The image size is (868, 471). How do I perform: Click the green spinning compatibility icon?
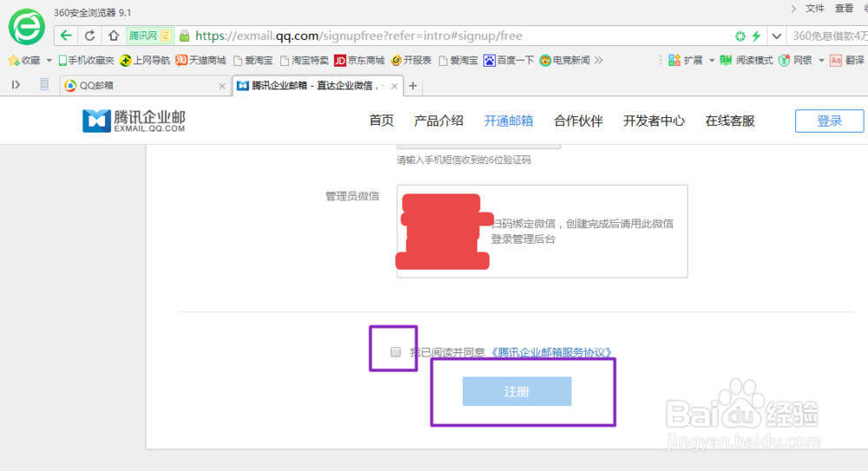pos(740,36)
